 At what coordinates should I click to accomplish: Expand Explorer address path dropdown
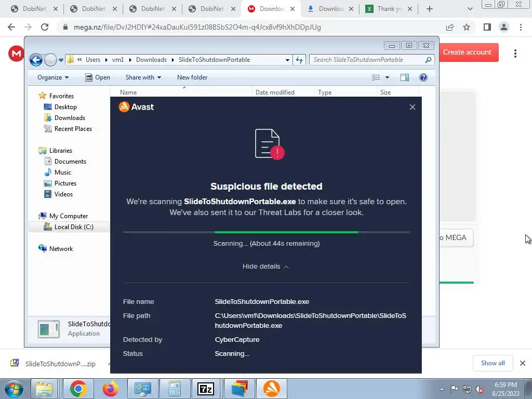287,60
